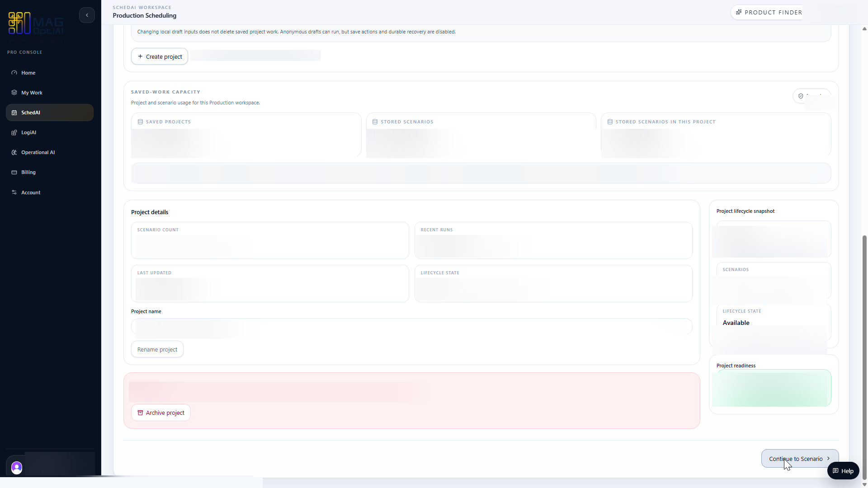868x488 pixels.
Task: Click Archive project button
Action: pos(161,413)
